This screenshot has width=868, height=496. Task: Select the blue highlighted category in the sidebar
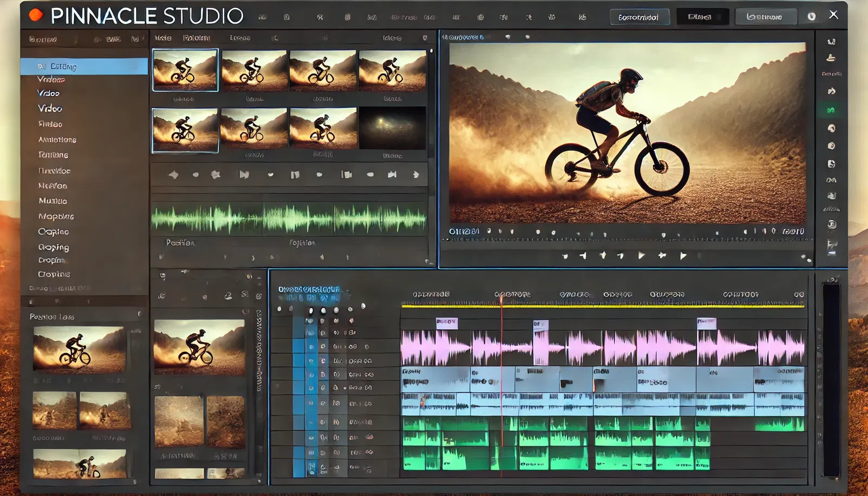tap(84, 66)
